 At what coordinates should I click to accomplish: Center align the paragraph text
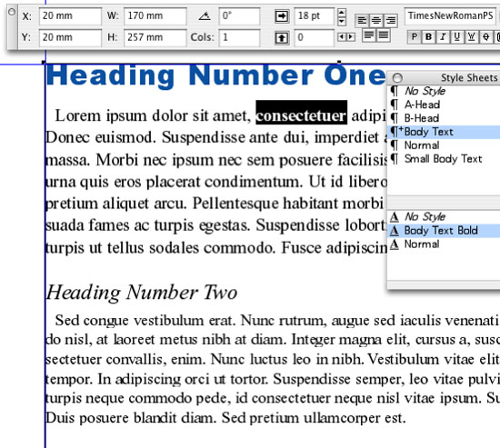(376, 21)
